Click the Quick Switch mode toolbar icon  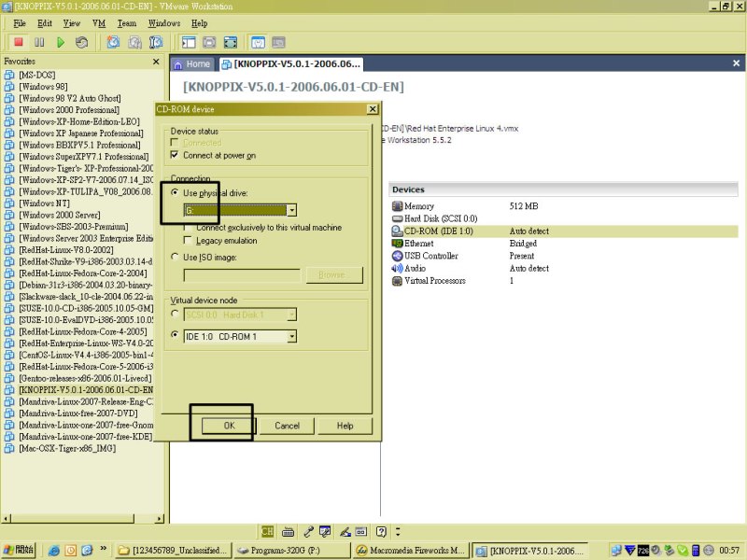coord(209,42)
